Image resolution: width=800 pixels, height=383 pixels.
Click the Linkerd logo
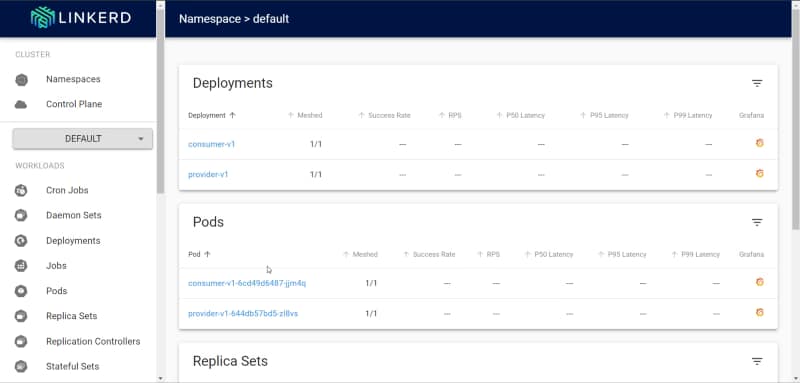tap(81, 18)
